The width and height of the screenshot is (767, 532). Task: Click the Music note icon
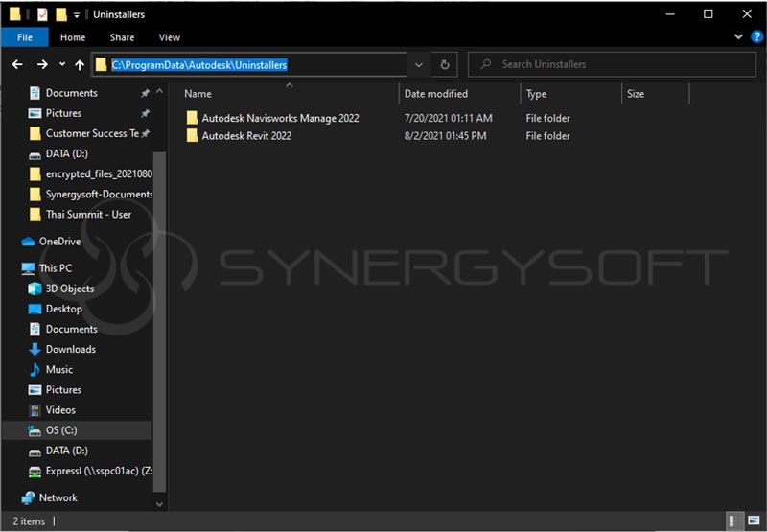[35, 370]
